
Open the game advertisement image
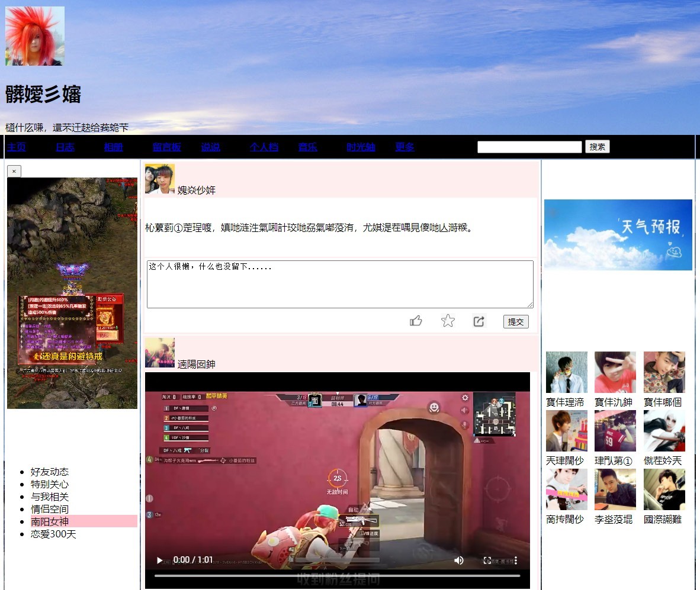(x=72, y=293)
